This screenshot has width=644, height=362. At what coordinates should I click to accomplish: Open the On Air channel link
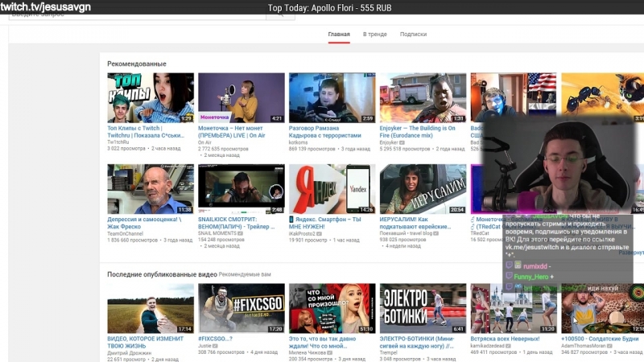coord(204,142)
